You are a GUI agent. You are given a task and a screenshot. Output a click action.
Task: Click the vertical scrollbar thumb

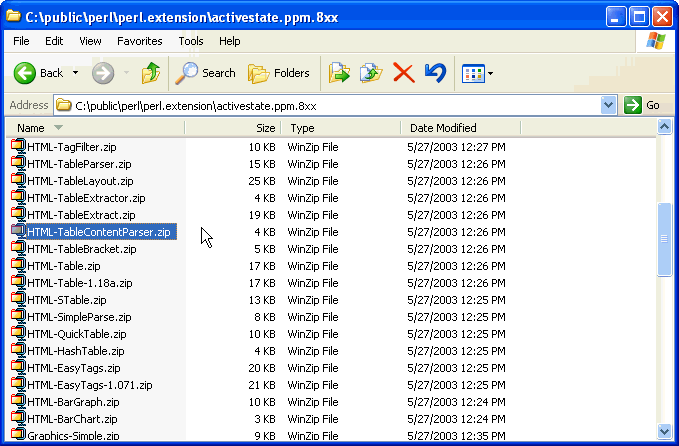point(665,238)
